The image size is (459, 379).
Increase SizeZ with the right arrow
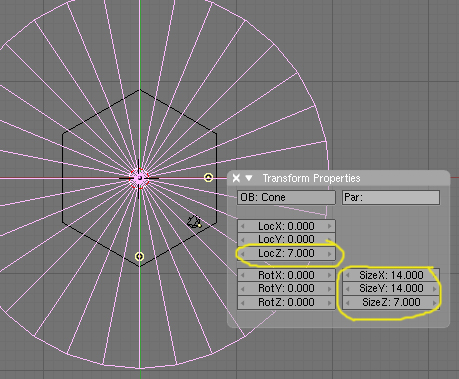(x=435, y=303)
